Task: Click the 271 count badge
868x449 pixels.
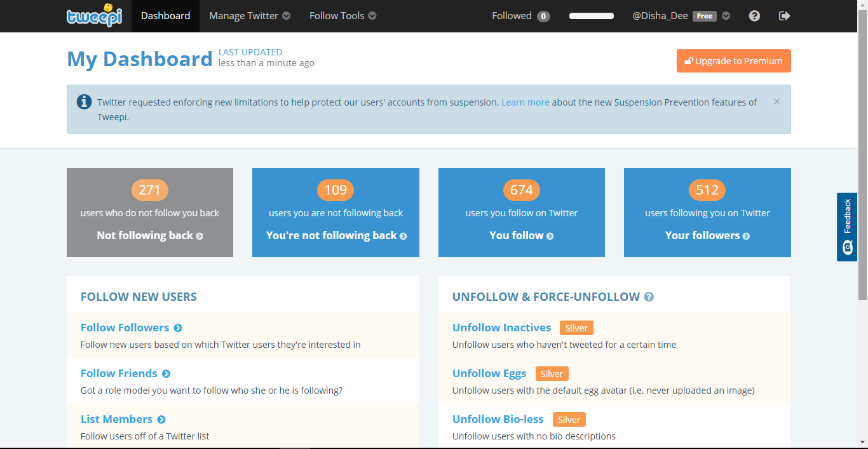Action: (x=150, y=190)
